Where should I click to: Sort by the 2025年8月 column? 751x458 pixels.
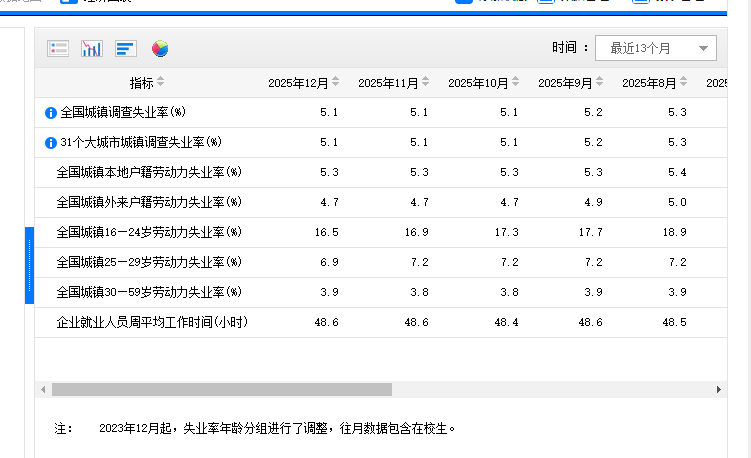click(x=683, y=81)
